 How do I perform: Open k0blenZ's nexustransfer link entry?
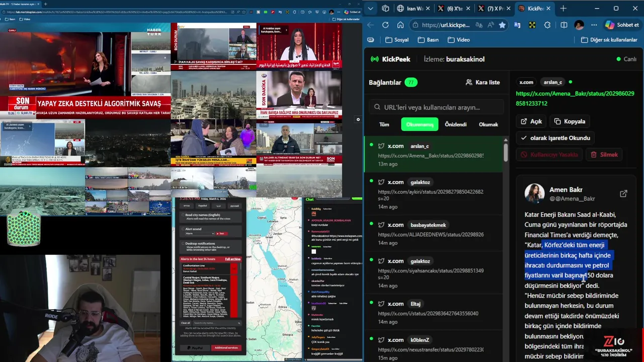(433, 347)
